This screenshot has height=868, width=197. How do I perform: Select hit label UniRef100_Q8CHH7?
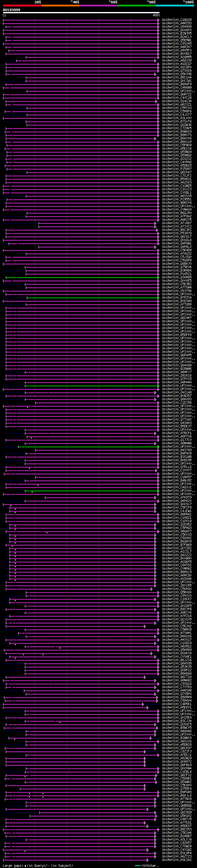click(177, 318)
